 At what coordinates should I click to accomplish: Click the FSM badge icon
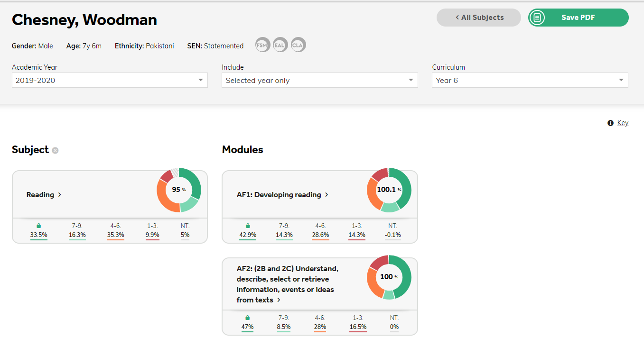pos(262,45)
